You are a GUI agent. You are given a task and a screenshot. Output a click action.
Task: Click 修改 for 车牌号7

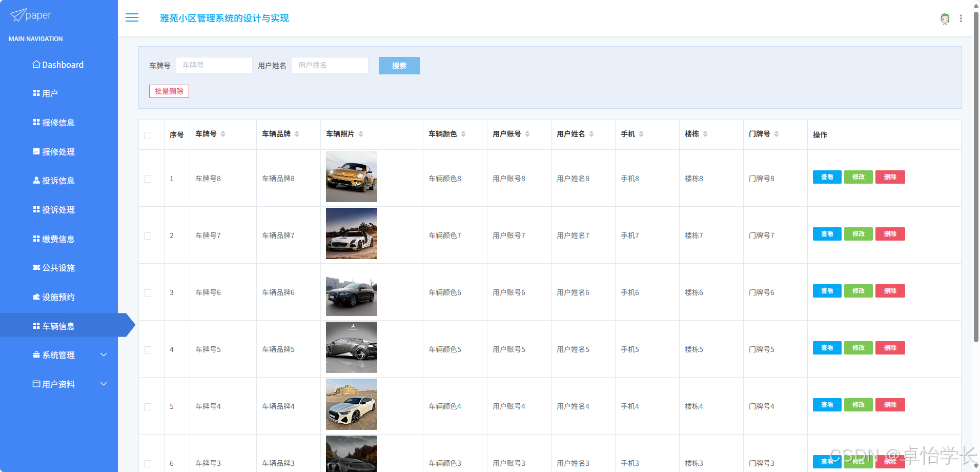tap(859, 234)
